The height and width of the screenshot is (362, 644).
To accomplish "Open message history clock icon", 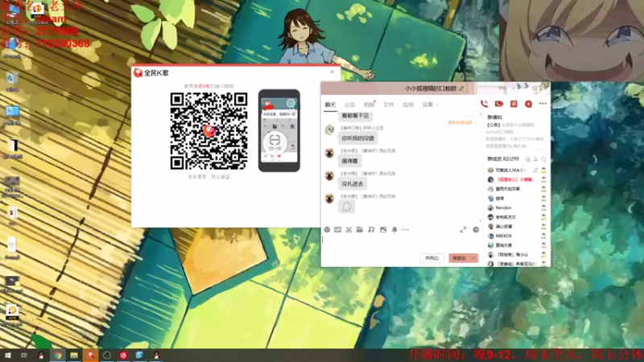I will [476, 229].
